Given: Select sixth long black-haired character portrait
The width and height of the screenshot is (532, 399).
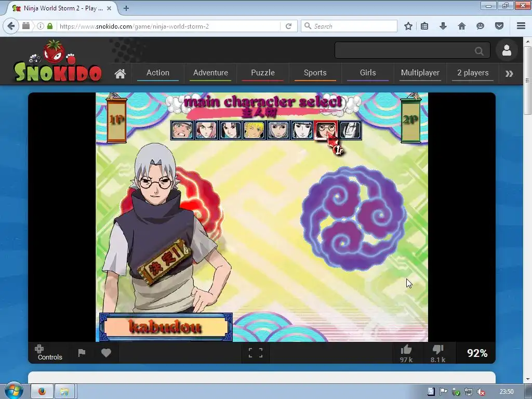Looking at the screenshot, I should pos(302,130).
